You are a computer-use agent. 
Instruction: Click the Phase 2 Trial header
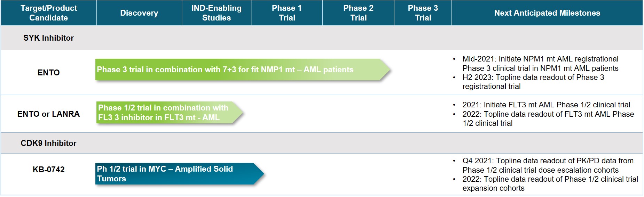(x=358, y=13)
